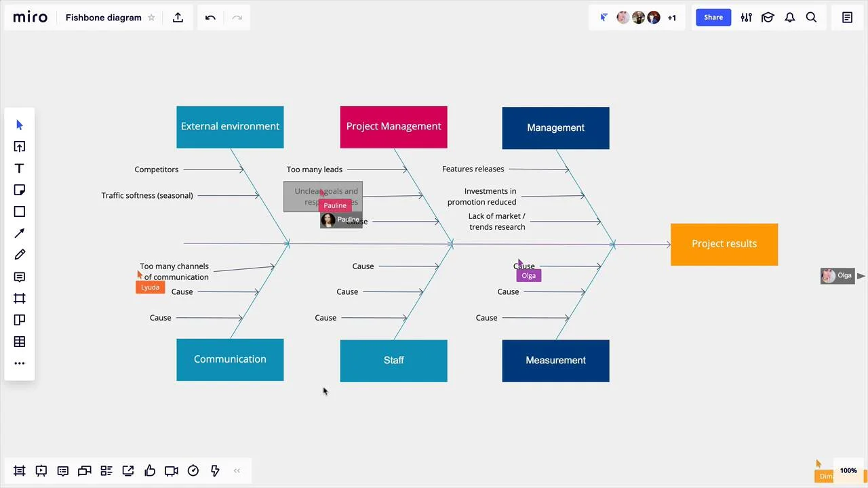Screen dimensions: 868x488
Task: Select the Connection line arrow tool
Action: pos(20,234)
